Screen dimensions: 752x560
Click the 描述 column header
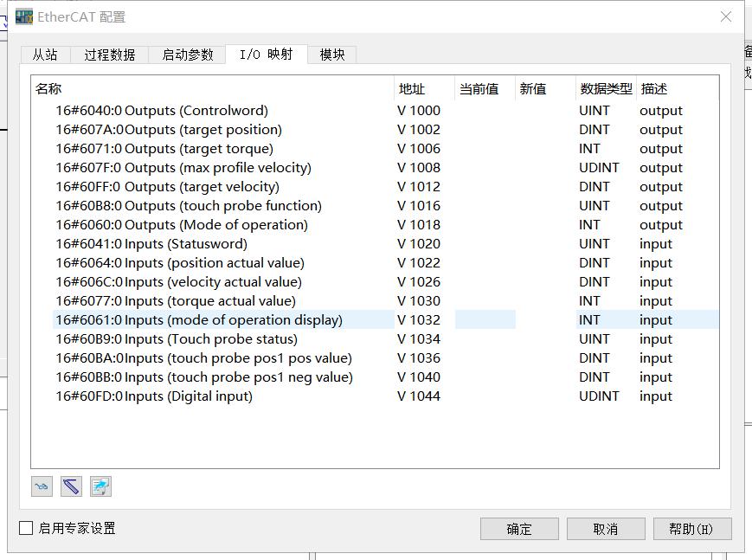coord(678,89)
